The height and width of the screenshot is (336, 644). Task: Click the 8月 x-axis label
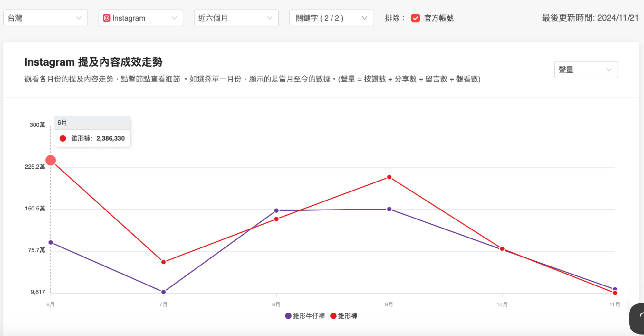coord(276,304)
